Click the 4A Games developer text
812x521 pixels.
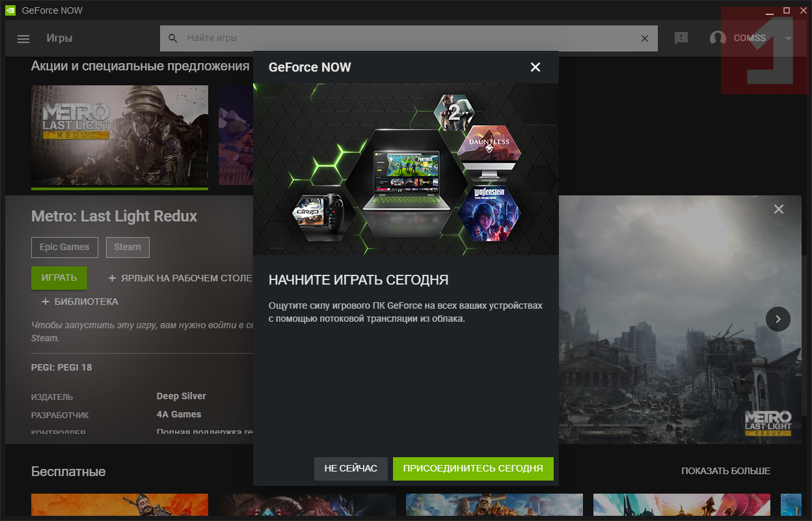click(179, 414)
